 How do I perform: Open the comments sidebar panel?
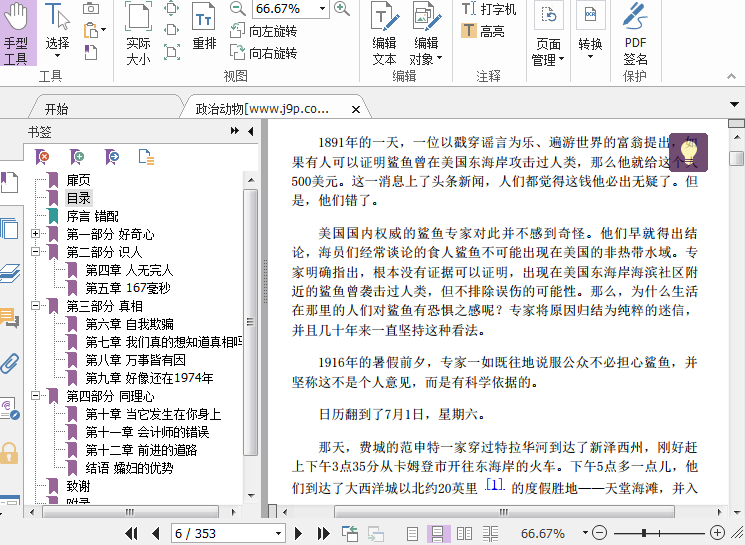pos(10,318)
